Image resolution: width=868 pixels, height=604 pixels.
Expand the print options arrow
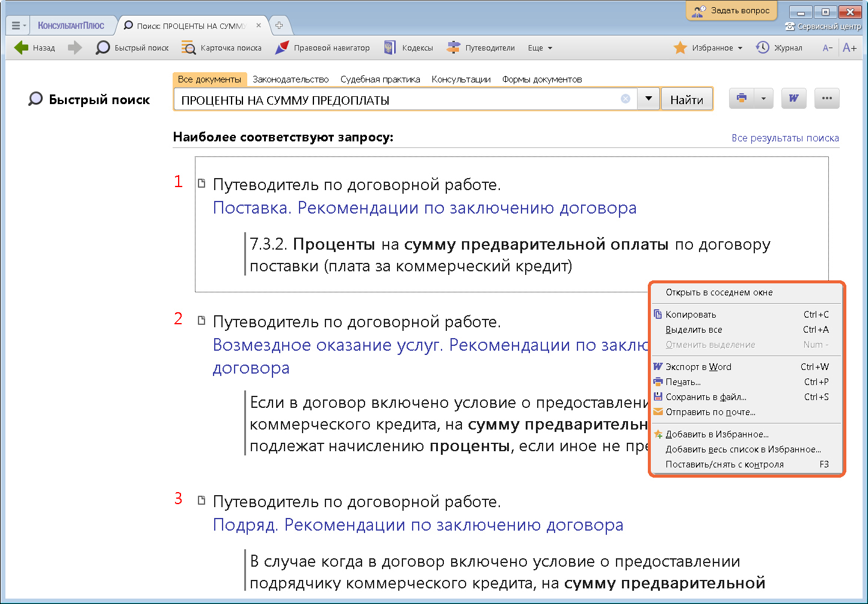(763, 98)
